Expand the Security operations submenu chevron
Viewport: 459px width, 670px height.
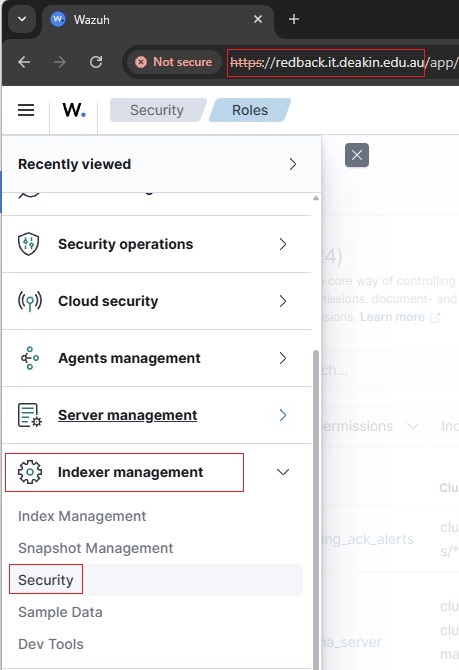click(x=283, y=244)
